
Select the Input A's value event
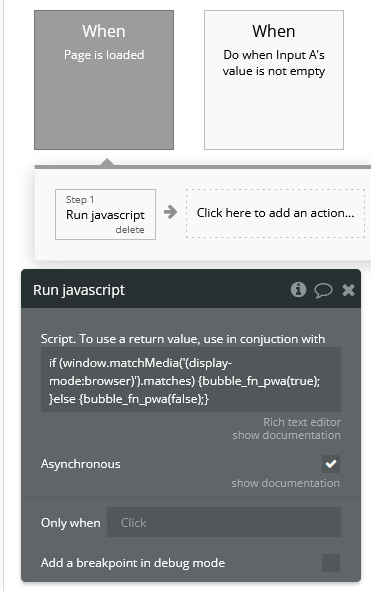pyautogui.click(x=274, y=80)
